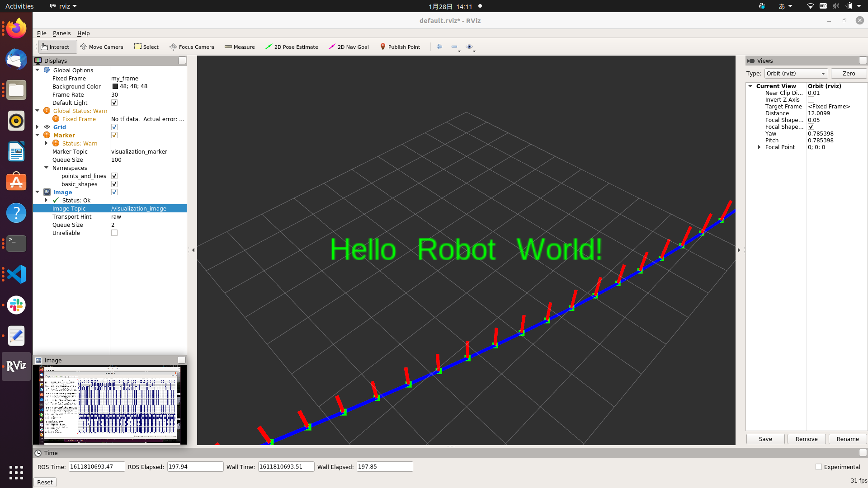
Task: Open Slack from the dock
Action: (x=16, y=305)
